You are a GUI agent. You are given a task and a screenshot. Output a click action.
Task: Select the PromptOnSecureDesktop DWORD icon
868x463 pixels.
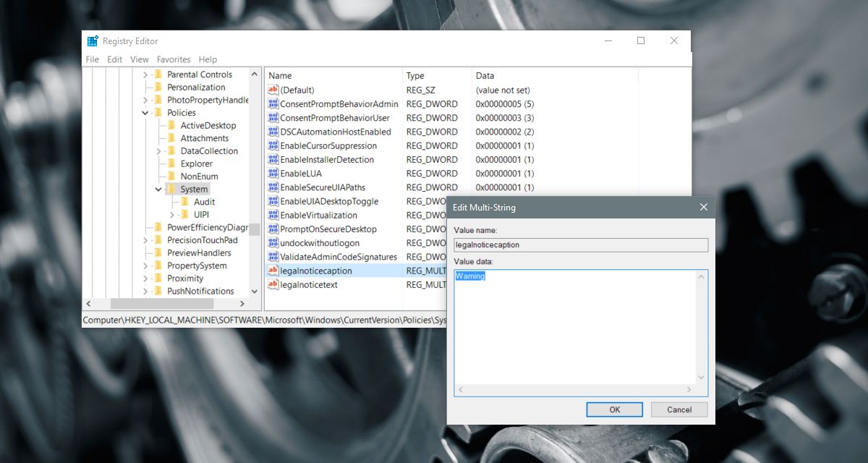[x=273, y=229]
